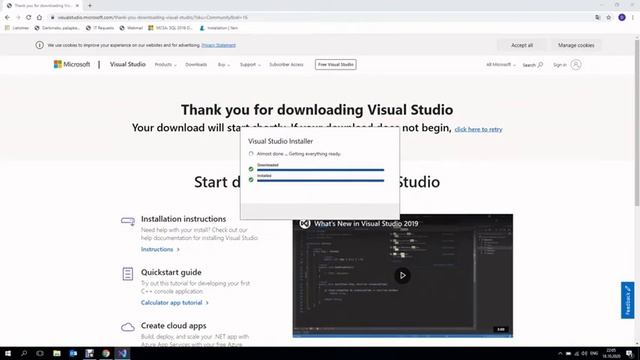Expand the All Microsoft dropdown
This screenshot has width=640, height=360.
tap(500, 65)
